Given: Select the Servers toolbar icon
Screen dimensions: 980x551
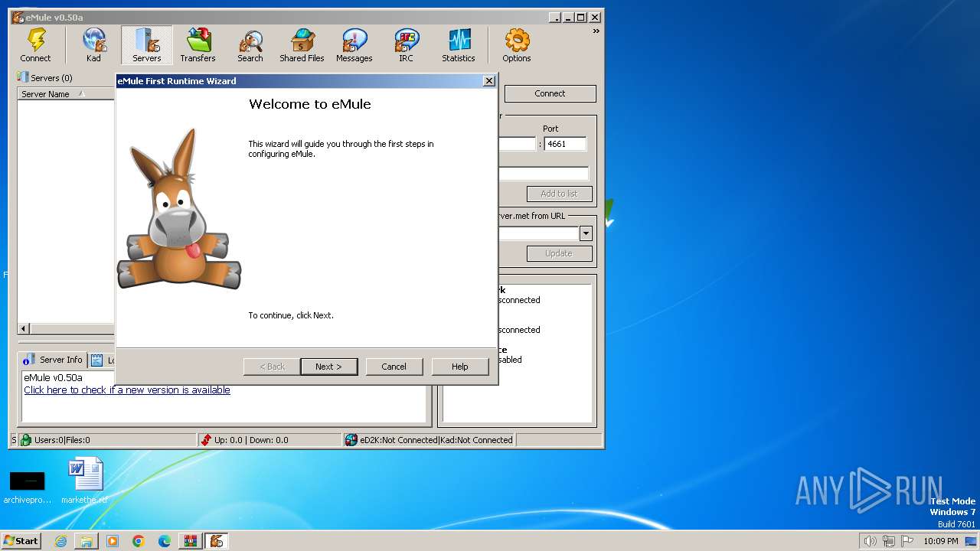Looking at the screenshot, I should [x=146, y=45].
